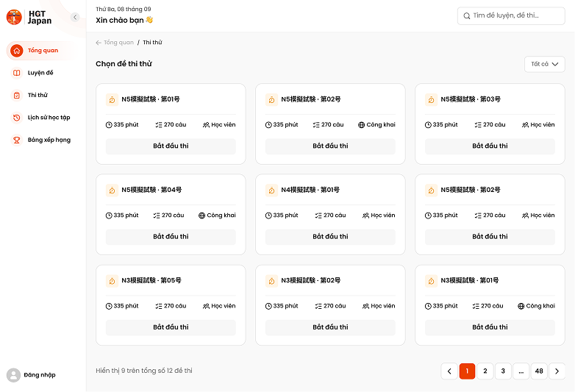Click the HGT Japan logo
575x392 pixels.
point(29,17)
